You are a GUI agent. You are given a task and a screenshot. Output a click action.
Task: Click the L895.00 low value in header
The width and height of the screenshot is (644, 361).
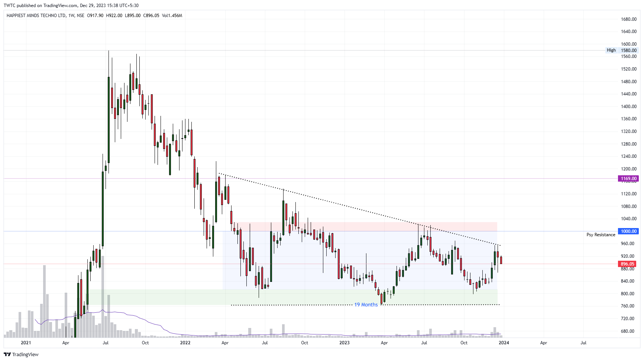pyautogui.click(x=133, y=16)
